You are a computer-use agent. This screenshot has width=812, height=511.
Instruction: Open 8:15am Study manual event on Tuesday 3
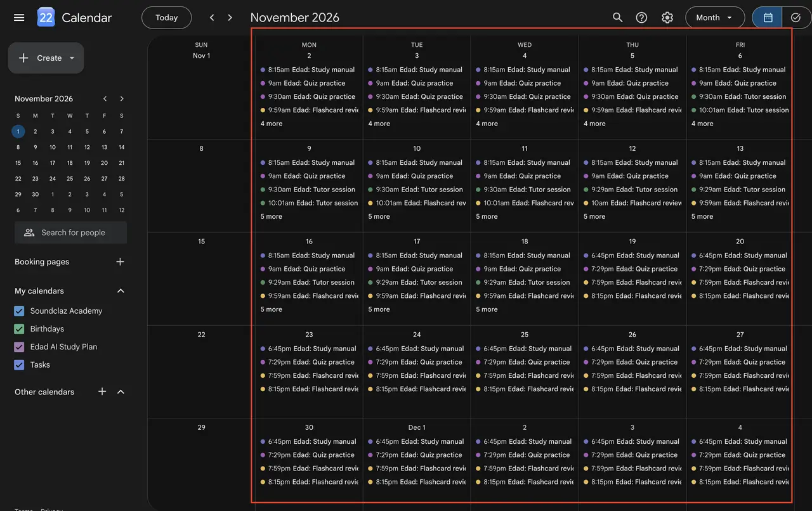(x=416, y=70)
